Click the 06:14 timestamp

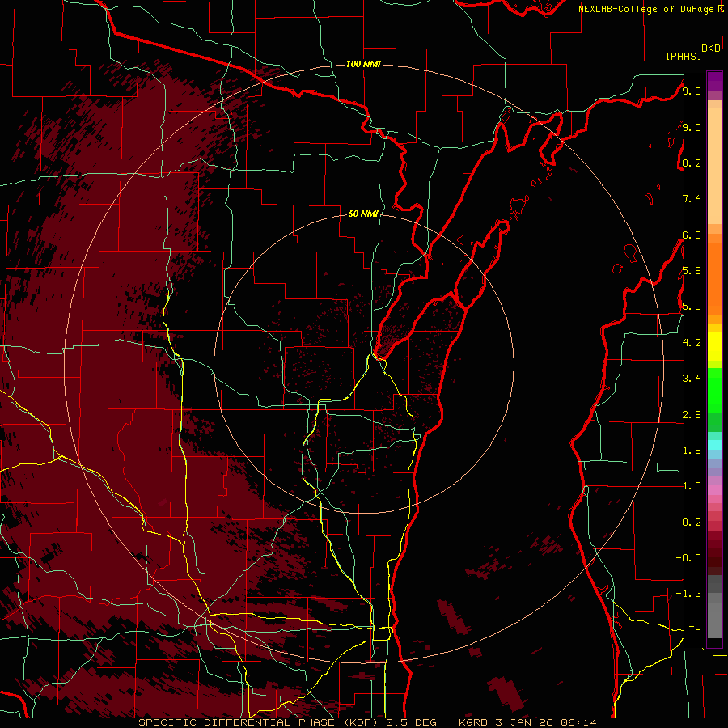[578, 722]
